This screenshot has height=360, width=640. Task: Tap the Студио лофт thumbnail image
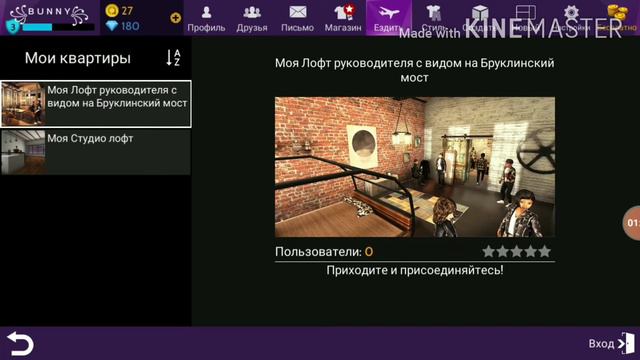click(x=23, y=152)
